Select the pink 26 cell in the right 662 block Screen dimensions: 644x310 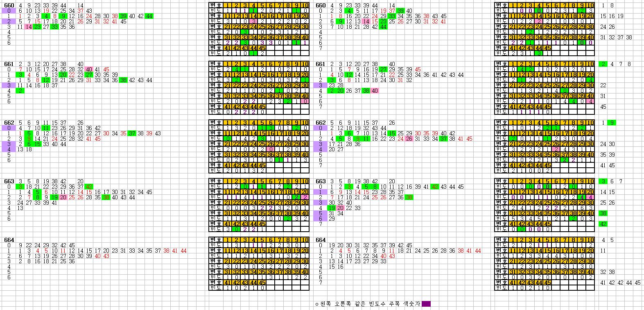[409, 139]
